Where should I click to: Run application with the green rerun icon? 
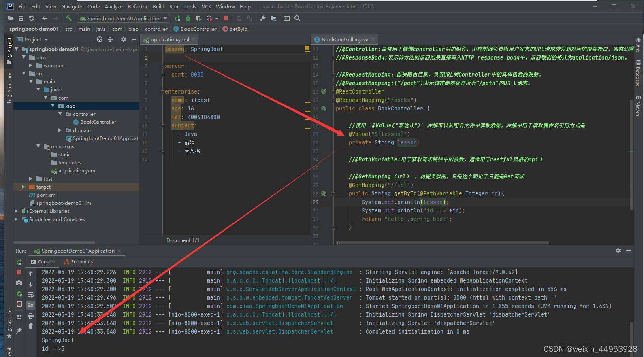click(177, 18)
